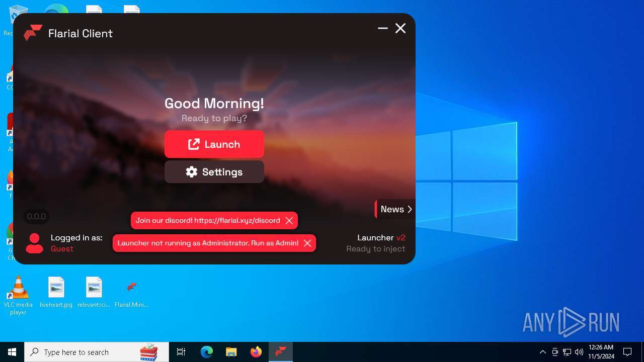This screenshot has height=362, width=644.
Task: Click the security tray icon beside the network icon
Action: [555, 352]
